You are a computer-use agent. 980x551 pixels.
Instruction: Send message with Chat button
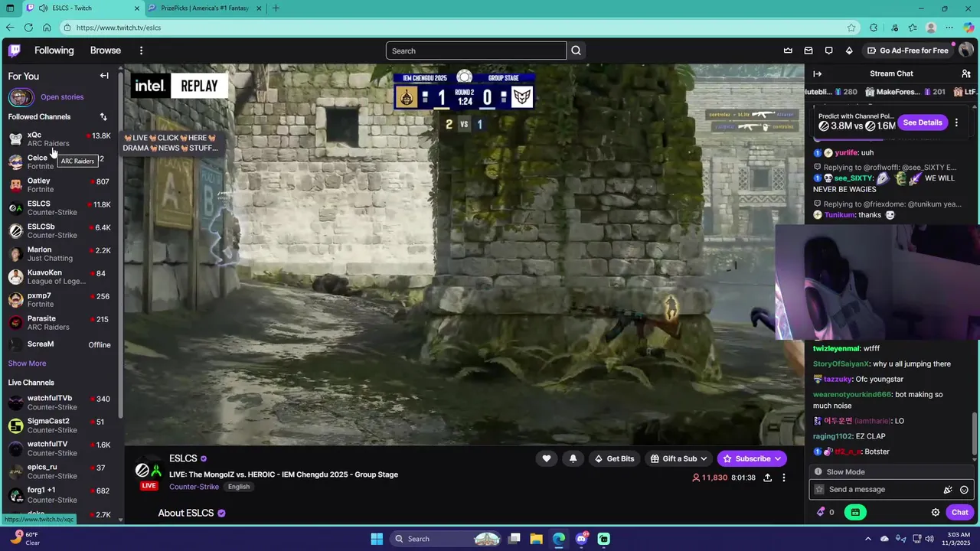(960, 512)
